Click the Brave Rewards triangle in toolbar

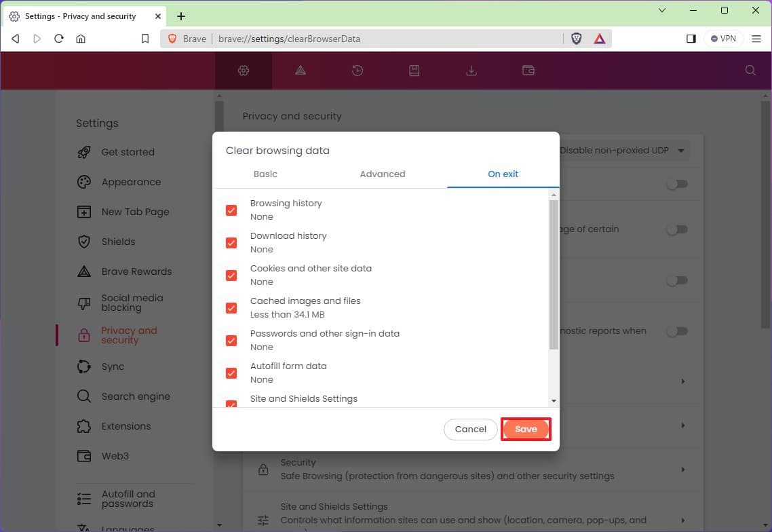(x=599, y=39)
